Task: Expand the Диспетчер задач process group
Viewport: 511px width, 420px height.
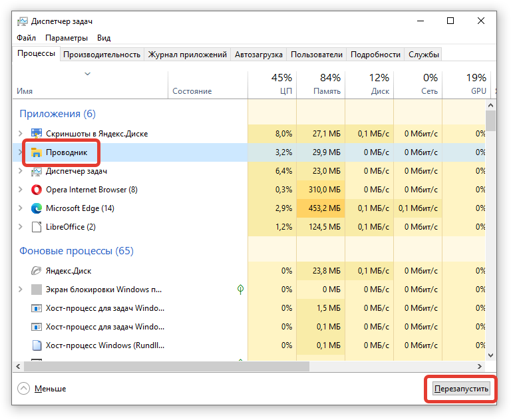Action: point(21,171)
